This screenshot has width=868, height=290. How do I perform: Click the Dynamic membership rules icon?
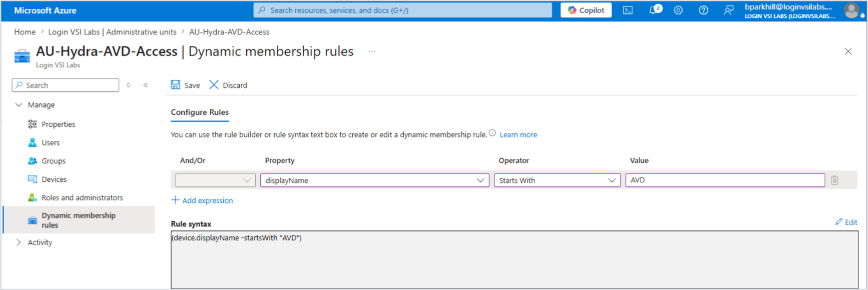tap(32, 220)
